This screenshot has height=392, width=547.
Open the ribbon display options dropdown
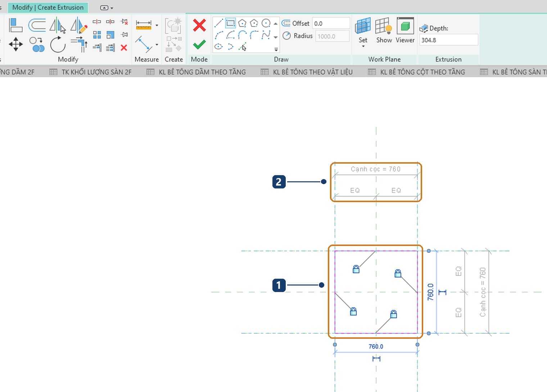click(107, 8)
